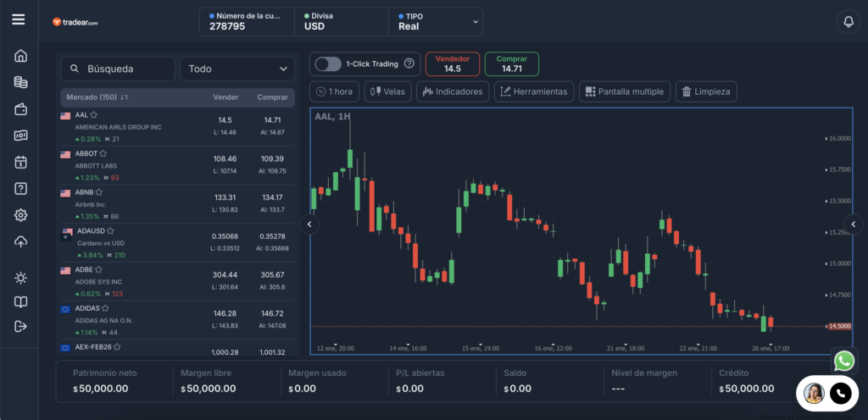The image size is (868, 420).
Task: Open the calendar icon in sidebar
Action: 20,163
